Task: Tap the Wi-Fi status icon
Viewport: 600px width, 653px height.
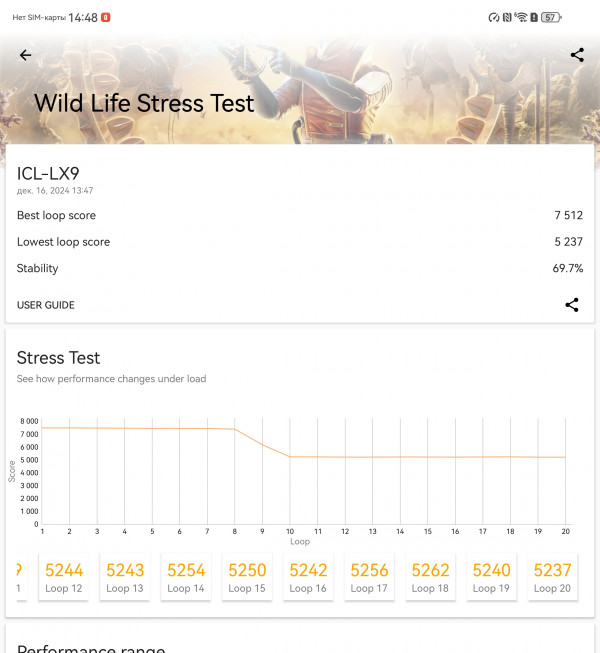Action: pyautogui.click(x=520, y=17)
